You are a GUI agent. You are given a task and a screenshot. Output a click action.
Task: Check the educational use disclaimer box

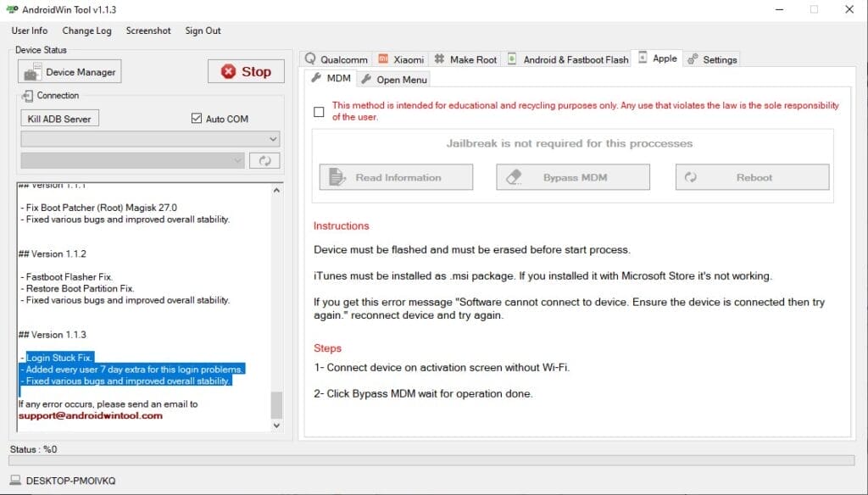coord(320,112)
